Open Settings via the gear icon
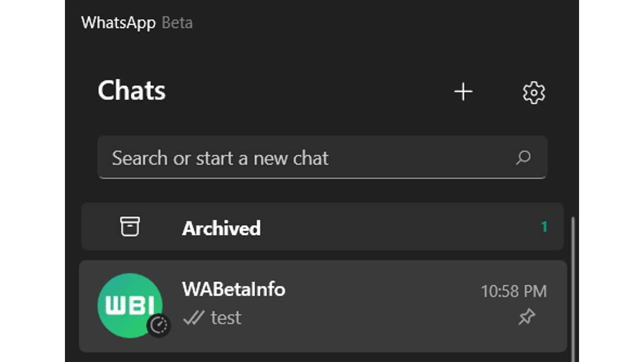The width and height of the screenshot is (644, 362). point(533,93)
